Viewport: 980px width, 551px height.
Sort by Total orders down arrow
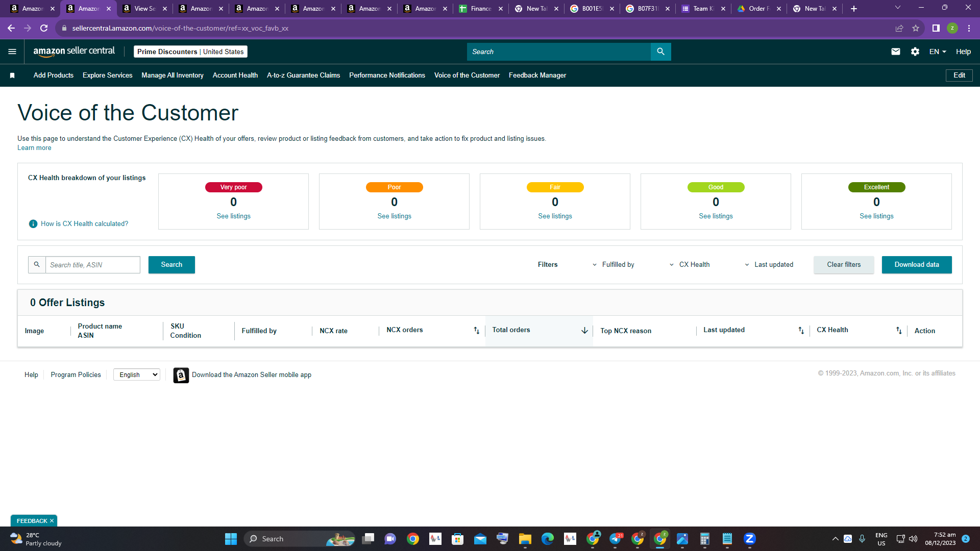click(584, 331)
